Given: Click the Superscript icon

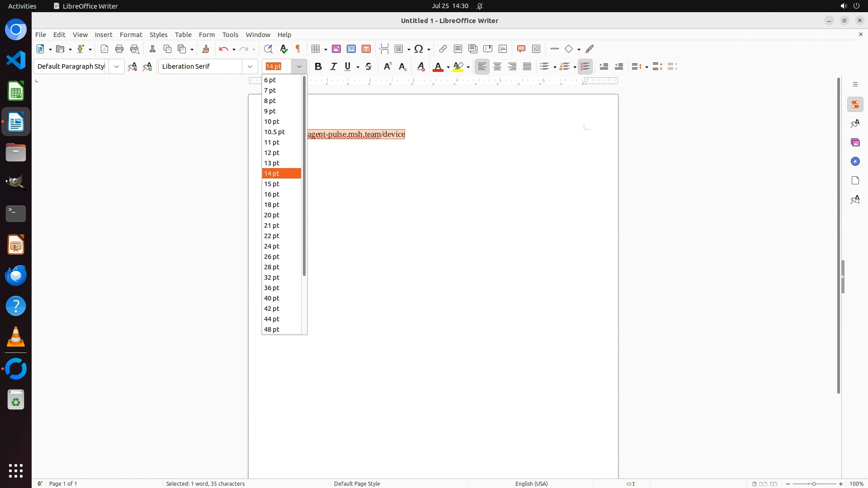Looking at the screenshot, I should tap(387, 66).
